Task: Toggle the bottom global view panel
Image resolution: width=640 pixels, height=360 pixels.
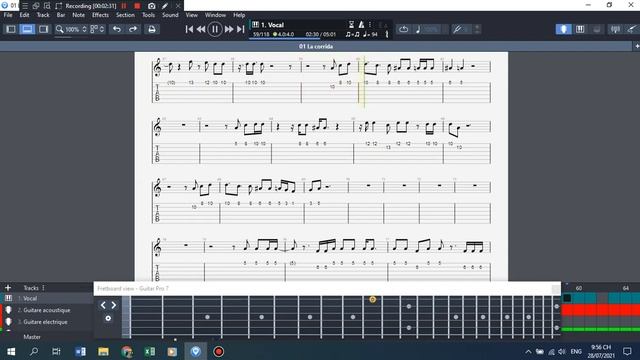Action: 27,29
